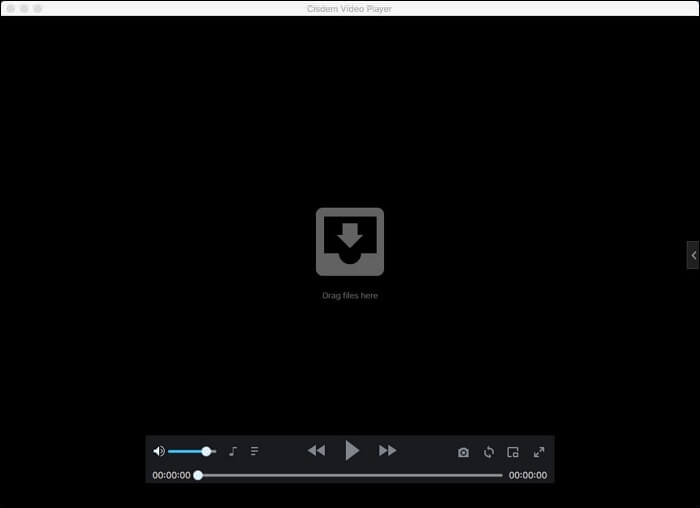Take a snapshot with the camera icon
Viewport: 700px width, 508px height.
463,453
